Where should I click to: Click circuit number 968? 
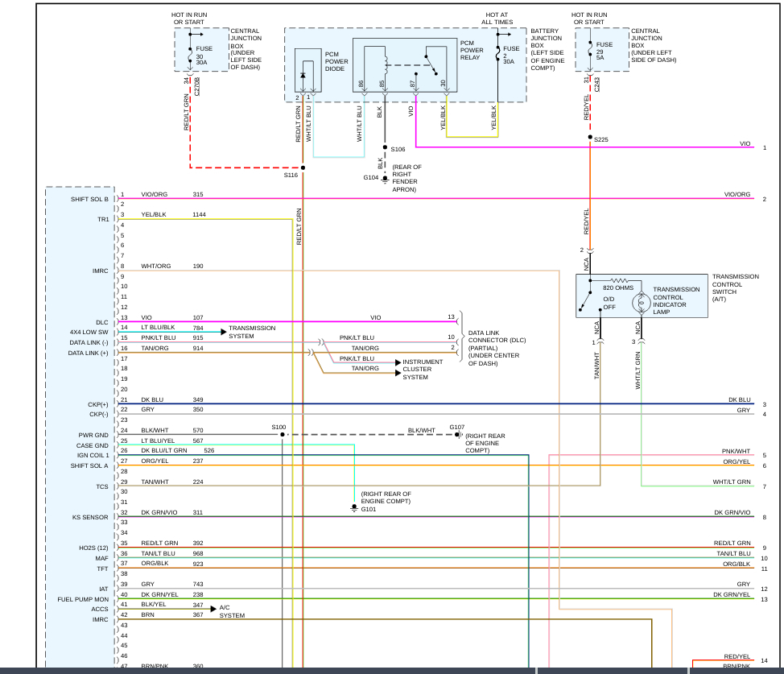click(x=198, y=554)
